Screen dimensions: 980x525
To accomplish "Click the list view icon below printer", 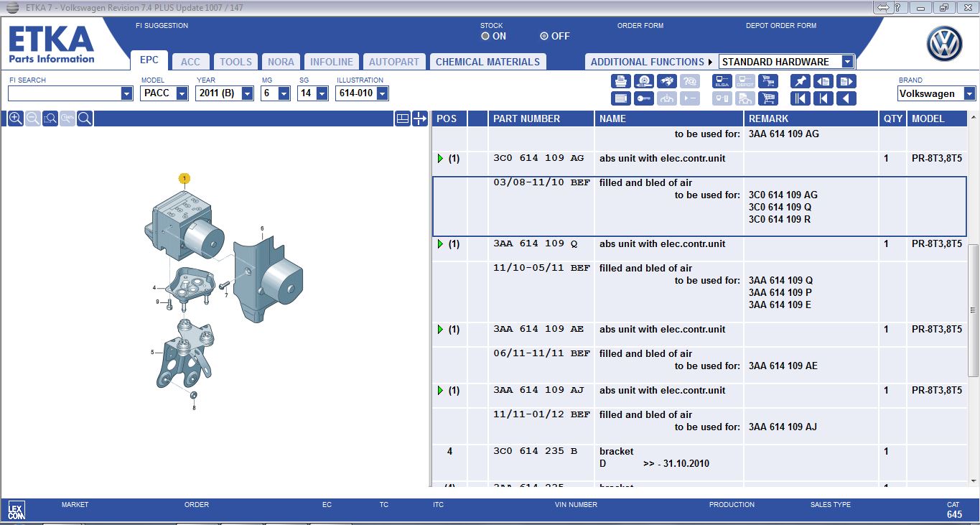I will [x=621, y=98].
